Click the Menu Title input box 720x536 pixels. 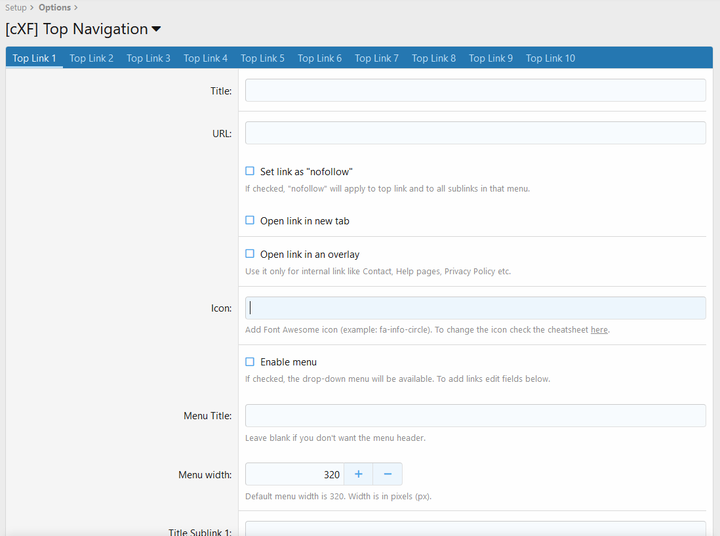[475, 416]
